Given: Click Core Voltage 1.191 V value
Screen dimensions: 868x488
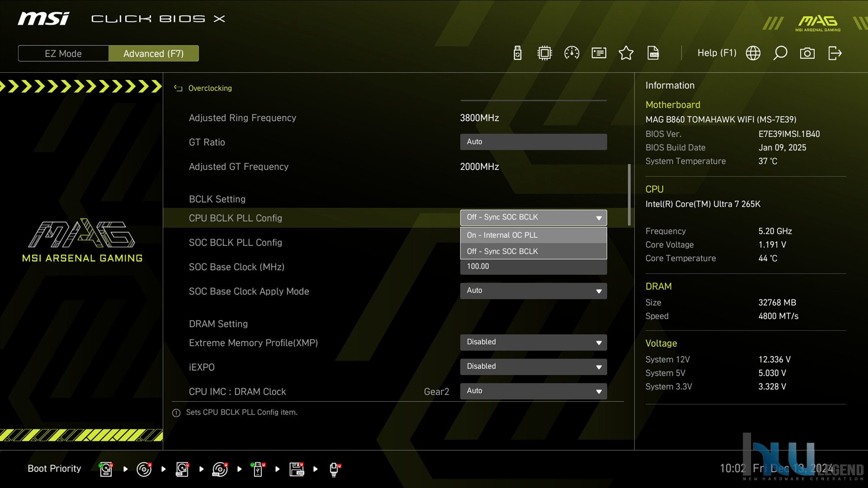Looking at the screenshot, I should click(772, 245).
